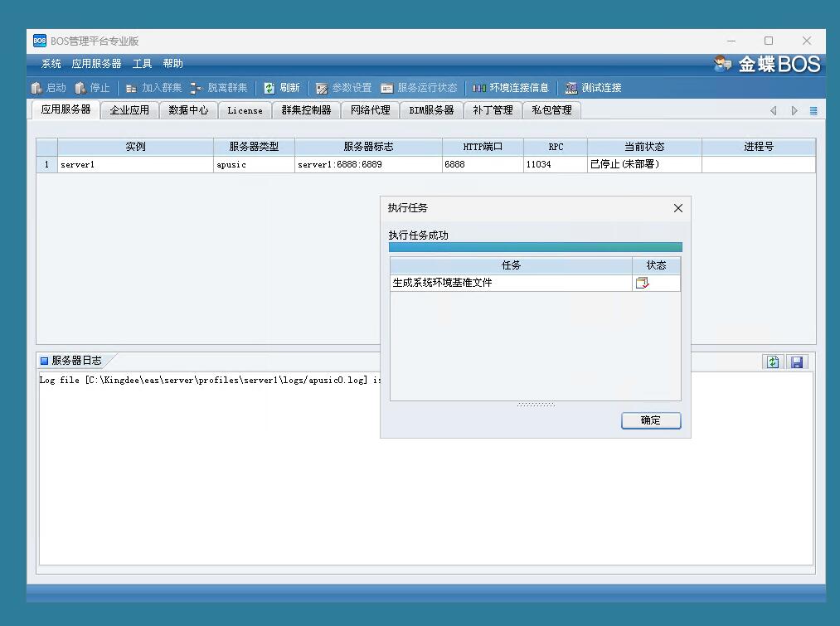The width and height of the screenshot is (840, 626).
Task: Maximize the BOS管理平台专业版 window
Action: (x=769, y=41)
